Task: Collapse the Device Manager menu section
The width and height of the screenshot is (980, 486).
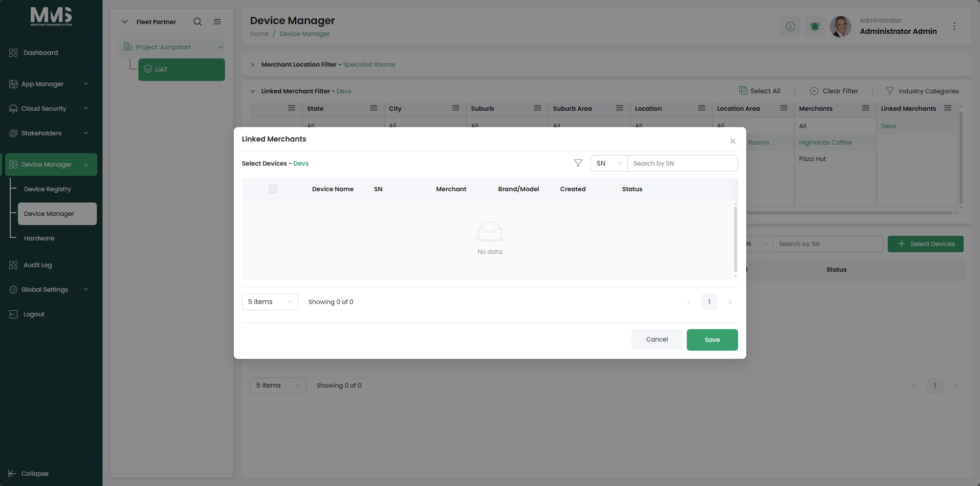Action: click(x=86, y=165)
